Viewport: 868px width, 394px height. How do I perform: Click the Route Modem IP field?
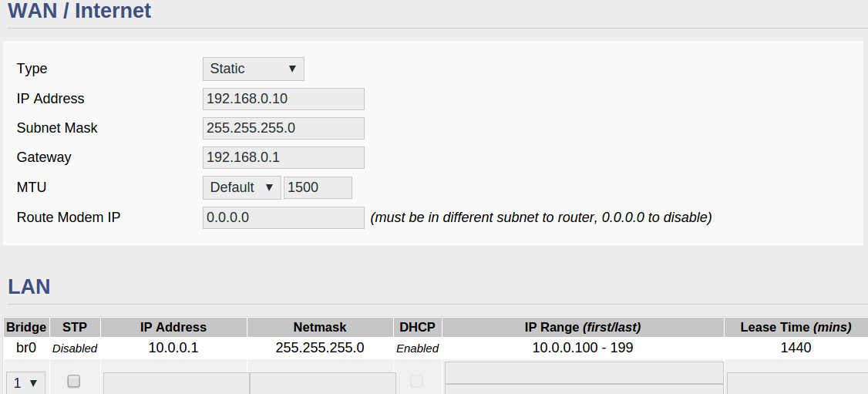[283, 217]
